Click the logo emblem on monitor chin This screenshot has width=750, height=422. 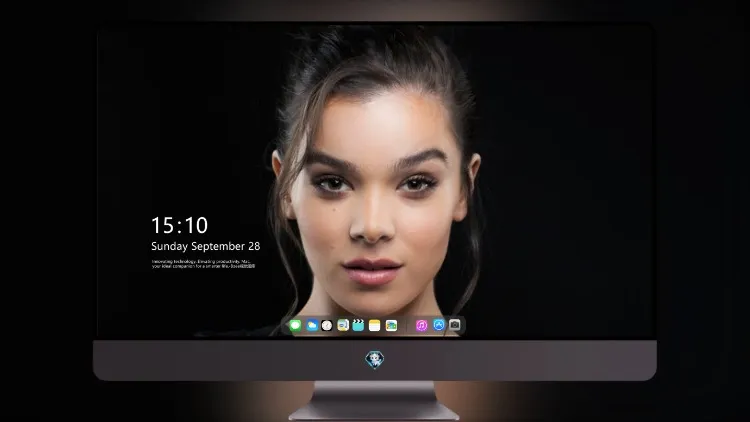click(x=375, y=360)
